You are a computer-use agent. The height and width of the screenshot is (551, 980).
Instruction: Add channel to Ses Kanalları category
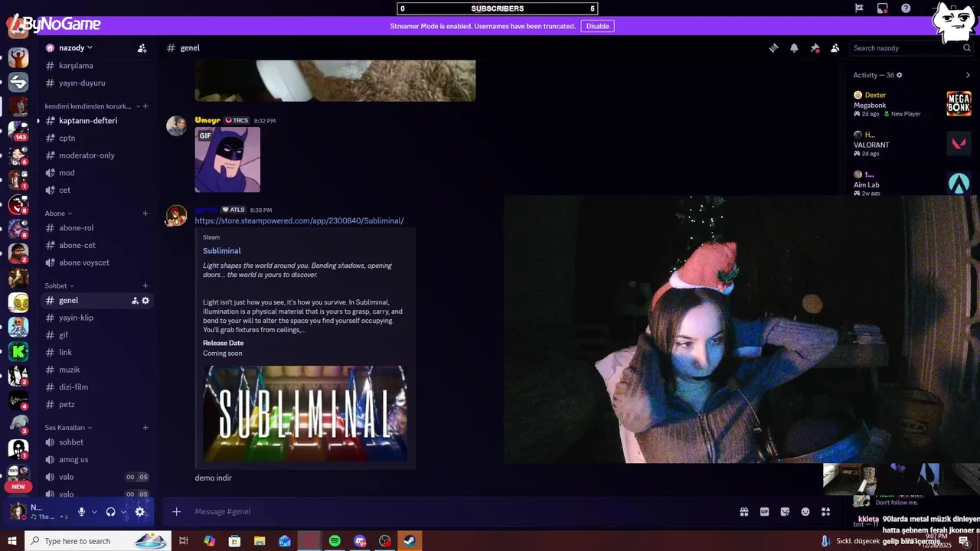click(145, 428)
